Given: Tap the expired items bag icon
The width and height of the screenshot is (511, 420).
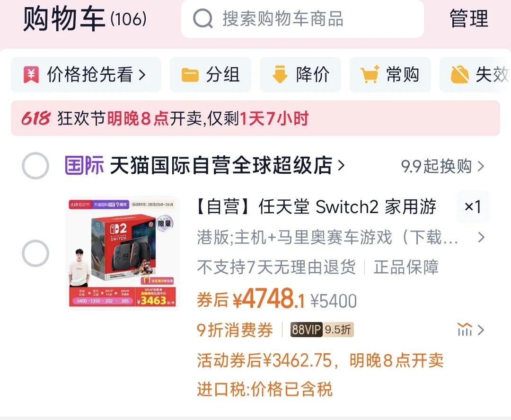Looking at the screenshot, I should (459, 74).
